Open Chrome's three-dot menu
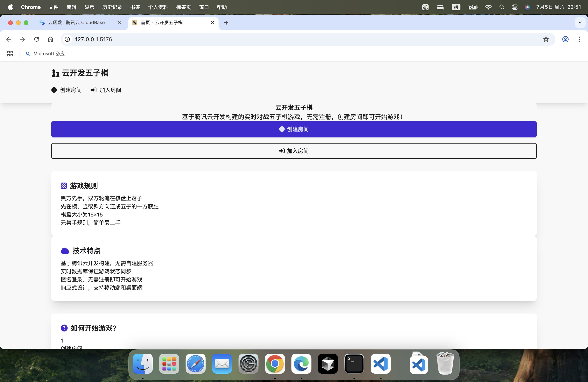 click(x=579, y=39)
